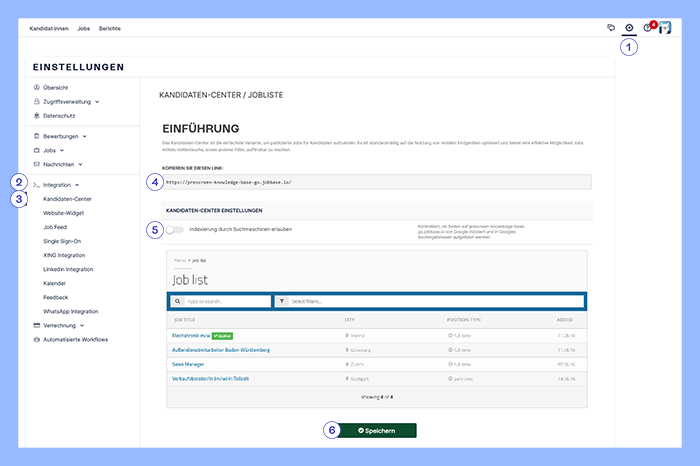Open notifications icon with red badge
The height and width of the screenshot is (466, 700).
pos(649,27)
